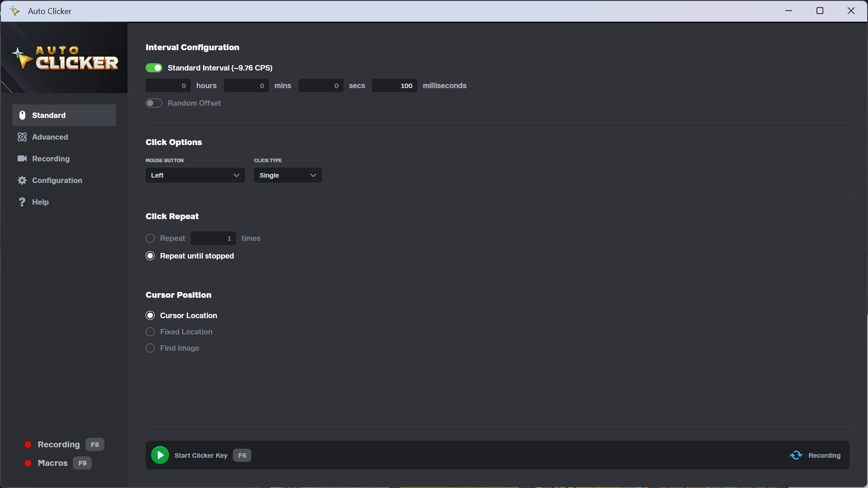Open Advanced settings via gear icon
Screen dimensions: 868x488
point(22,137)
